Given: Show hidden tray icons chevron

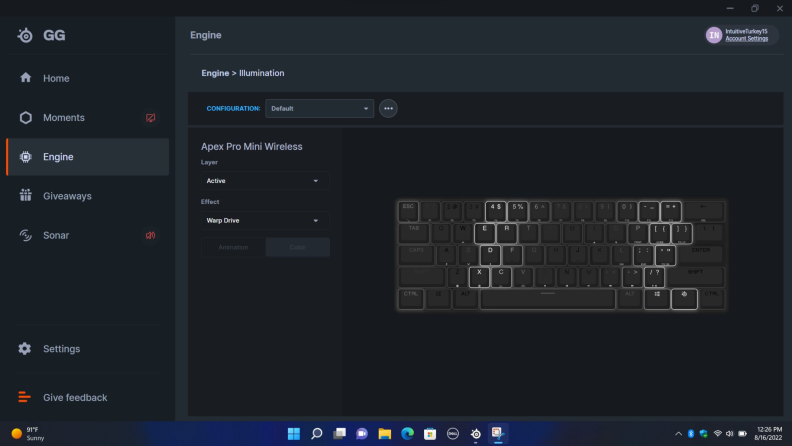Looking at the screenshot, I should (678, 433).
